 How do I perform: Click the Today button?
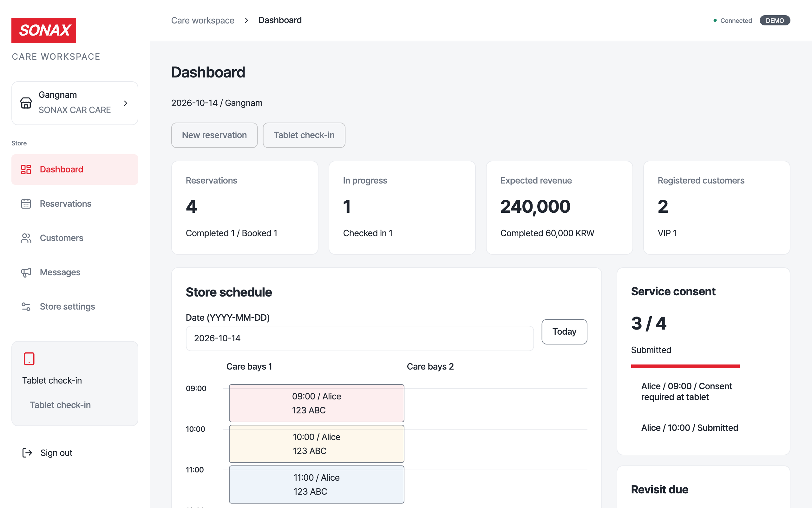[564, 331]
